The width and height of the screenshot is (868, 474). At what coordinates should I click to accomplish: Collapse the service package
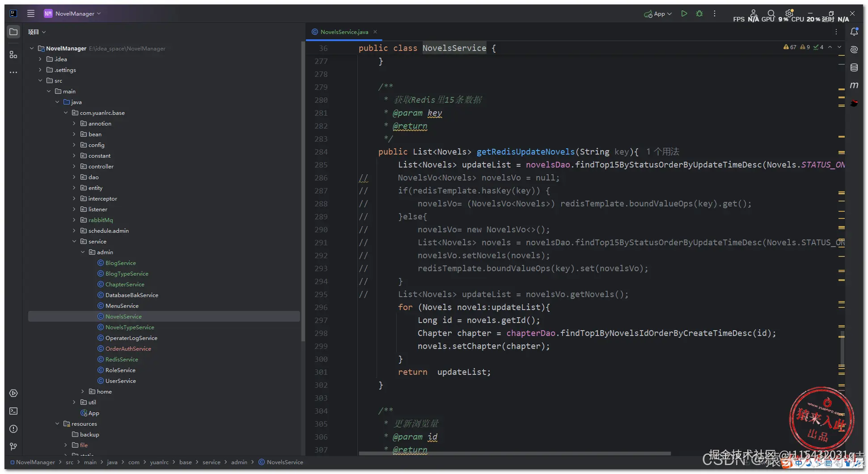coord(74,241)
